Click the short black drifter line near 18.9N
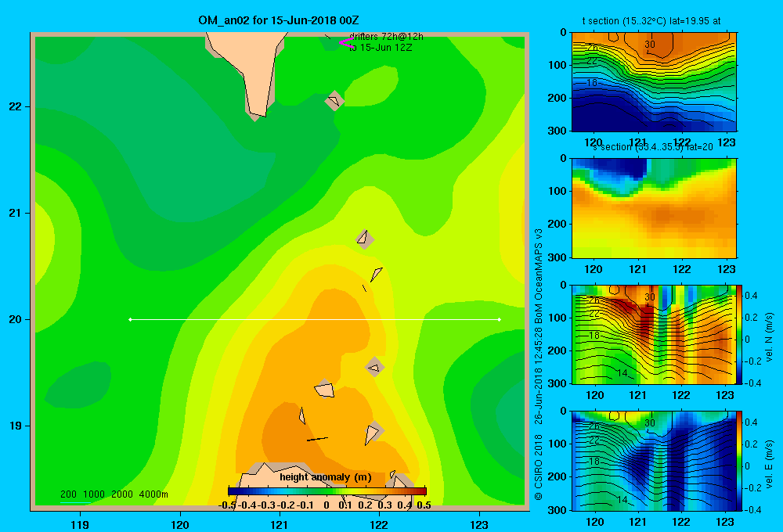783x532 pixels. coord(317,439)
